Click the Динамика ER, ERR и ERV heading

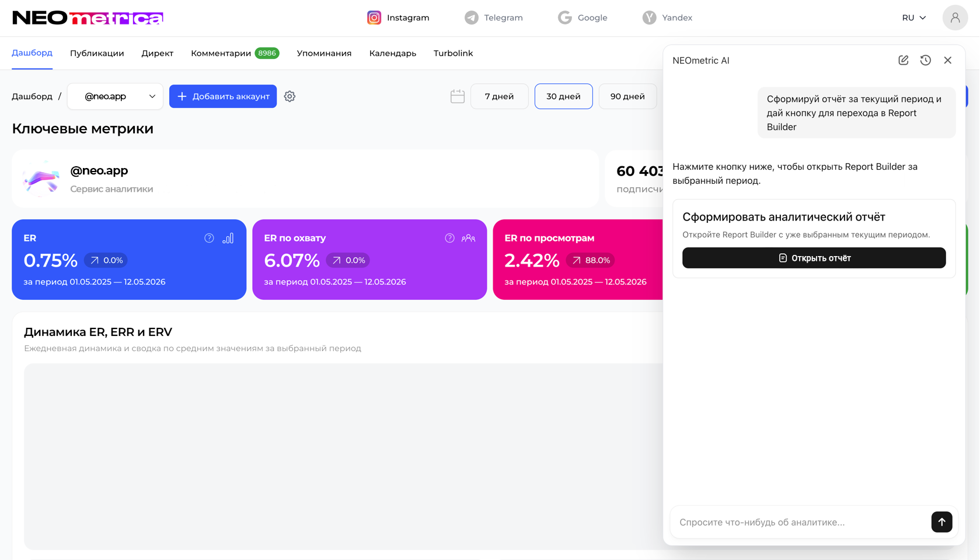coord(98,332)
